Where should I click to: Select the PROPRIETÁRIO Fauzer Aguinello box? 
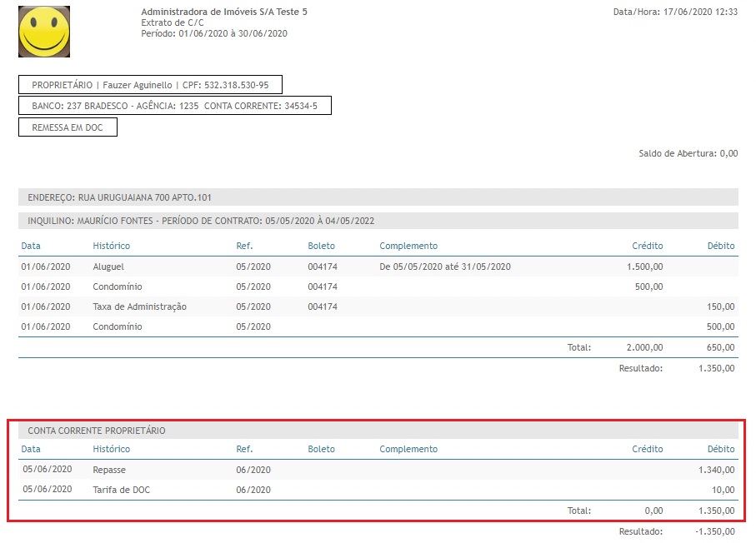tap(150, 85)
